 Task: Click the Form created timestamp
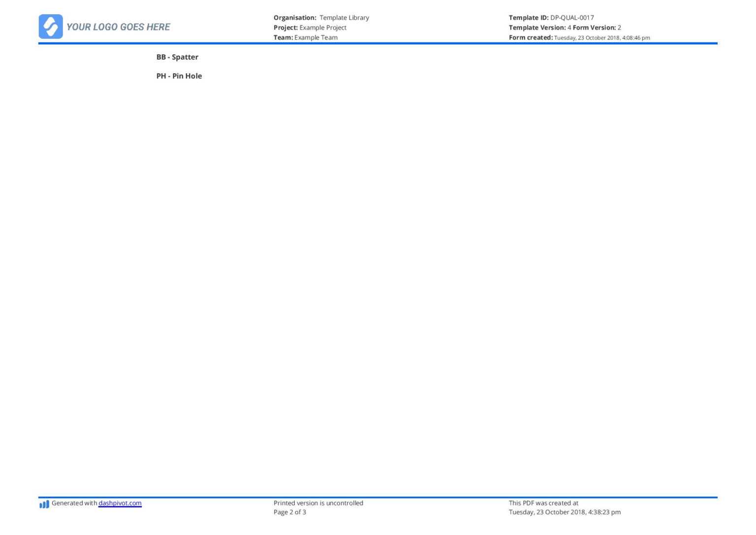[x=602, y=38]
